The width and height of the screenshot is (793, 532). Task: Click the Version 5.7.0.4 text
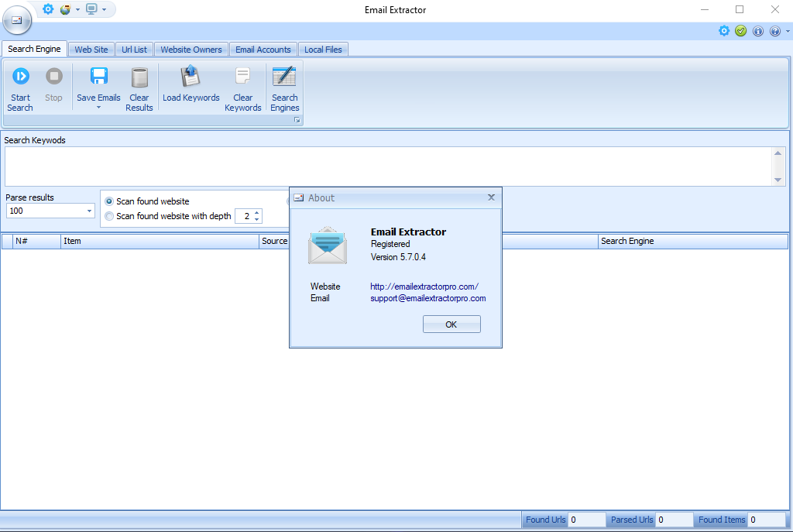coord(398,257)
